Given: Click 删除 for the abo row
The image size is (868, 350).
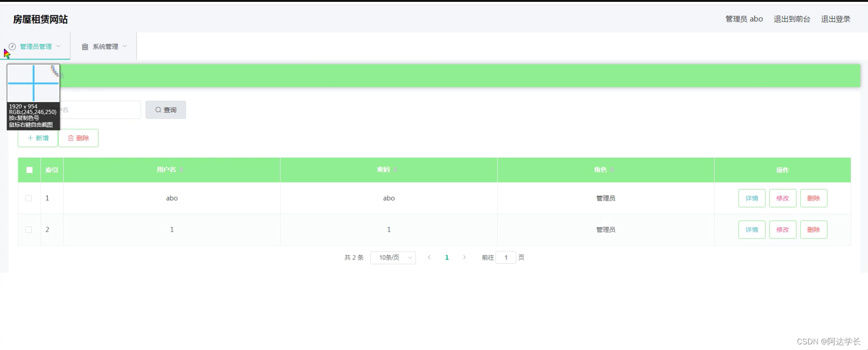Looking at the screenshot, I should point(814,198).
